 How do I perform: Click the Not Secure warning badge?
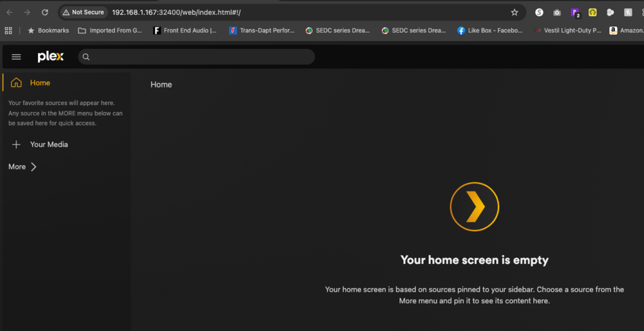tap(83, 12)
